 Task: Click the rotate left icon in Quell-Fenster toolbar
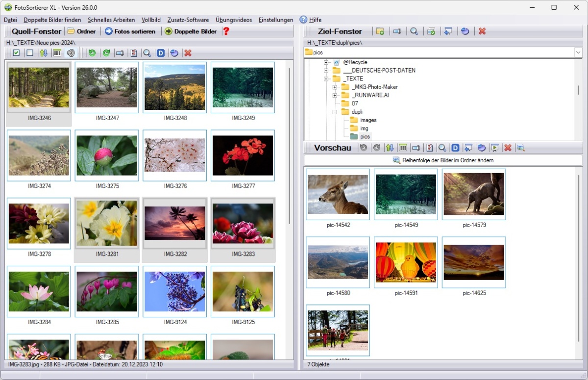92,53
